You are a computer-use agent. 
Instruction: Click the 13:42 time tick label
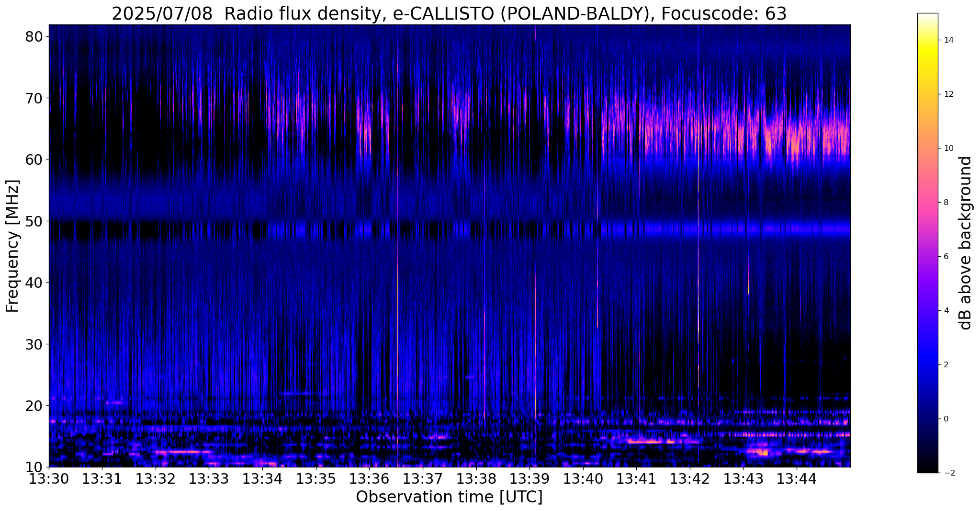tap(690, 479)
